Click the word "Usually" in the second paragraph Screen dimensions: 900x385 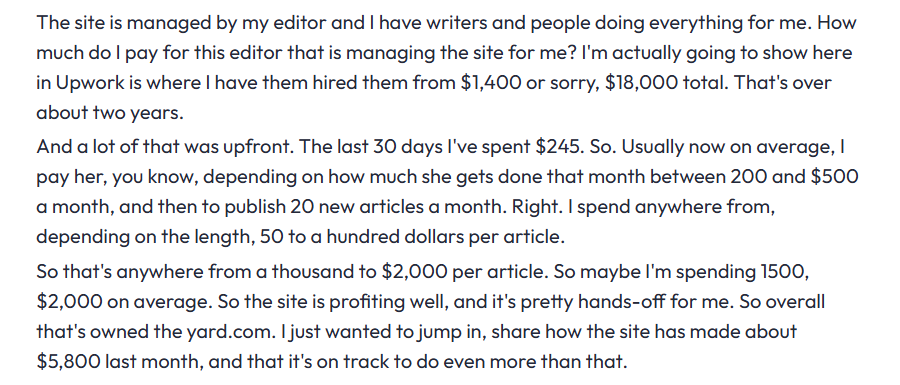(x=651, y=148)
